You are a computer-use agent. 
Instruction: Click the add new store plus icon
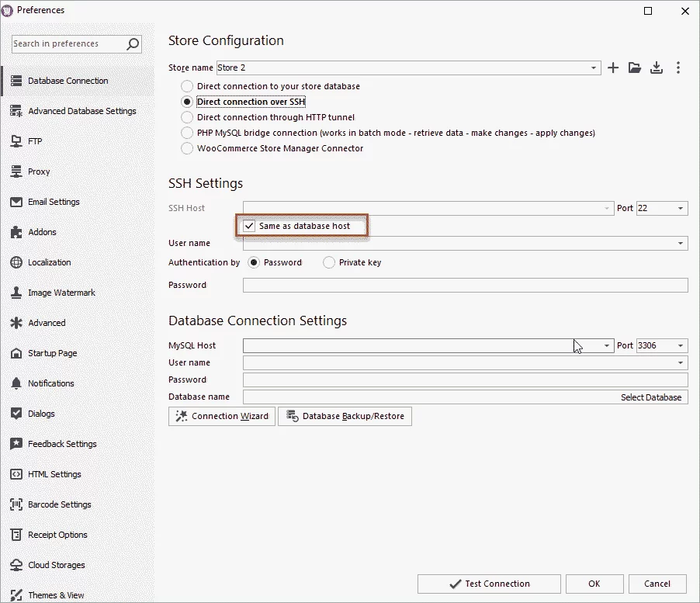click(613, 68)
